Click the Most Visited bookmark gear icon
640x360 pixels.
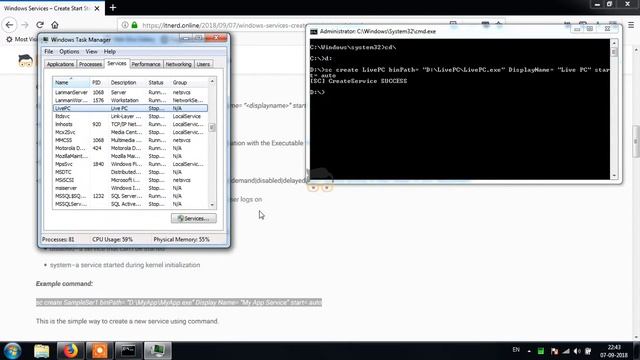[x=9, y=39]
